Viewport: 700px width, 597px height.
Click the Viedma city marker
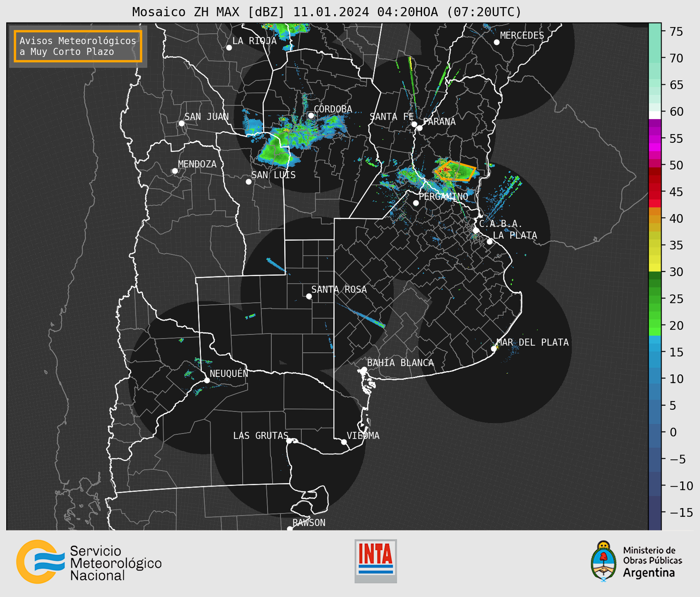344,442
